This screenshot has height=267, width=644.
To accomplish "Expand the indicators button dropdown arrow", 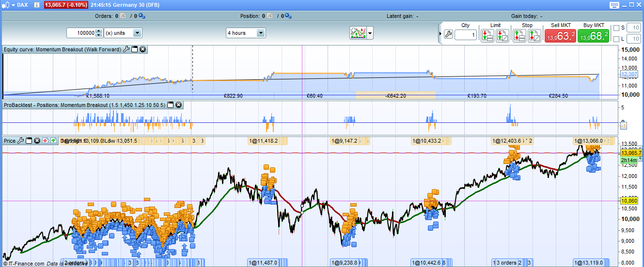I will (370, 33).
